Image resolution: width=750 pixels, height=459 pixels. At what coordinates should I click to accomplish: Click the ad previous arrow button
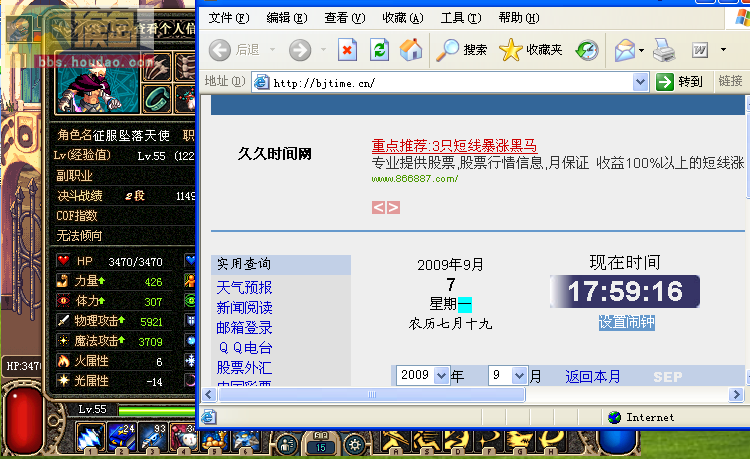point(378,208)
